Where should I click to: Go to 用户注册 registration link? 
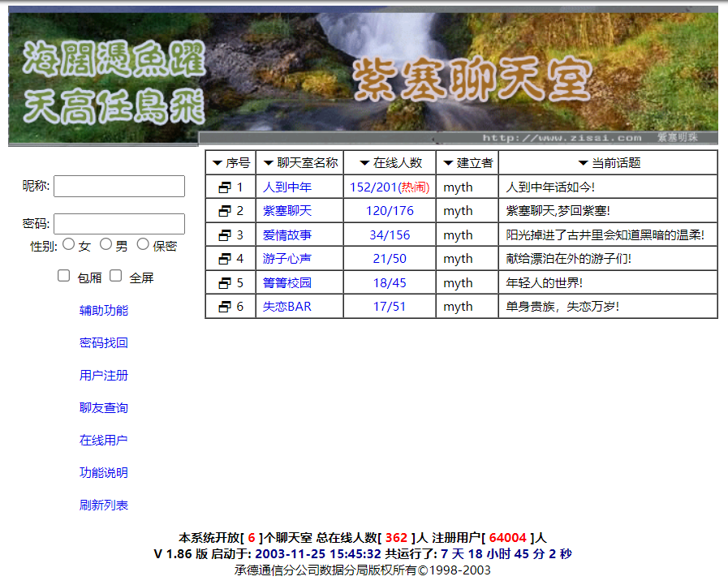point(104,376)
